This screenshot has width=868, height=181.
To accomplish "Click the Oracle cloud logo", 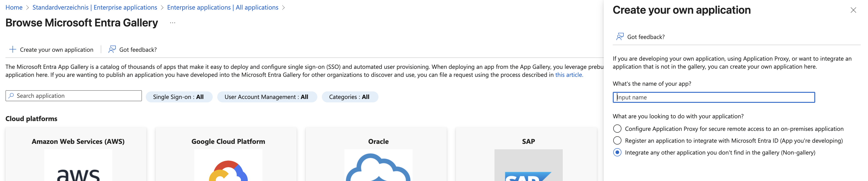I will [x=378, y=165].
